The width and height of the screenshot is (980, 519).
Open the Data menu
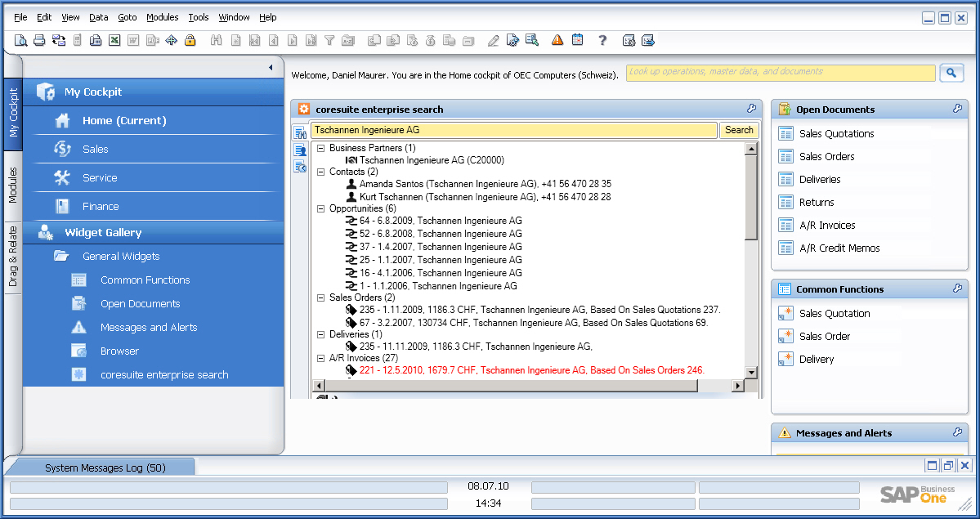click(x=98, y=17)
